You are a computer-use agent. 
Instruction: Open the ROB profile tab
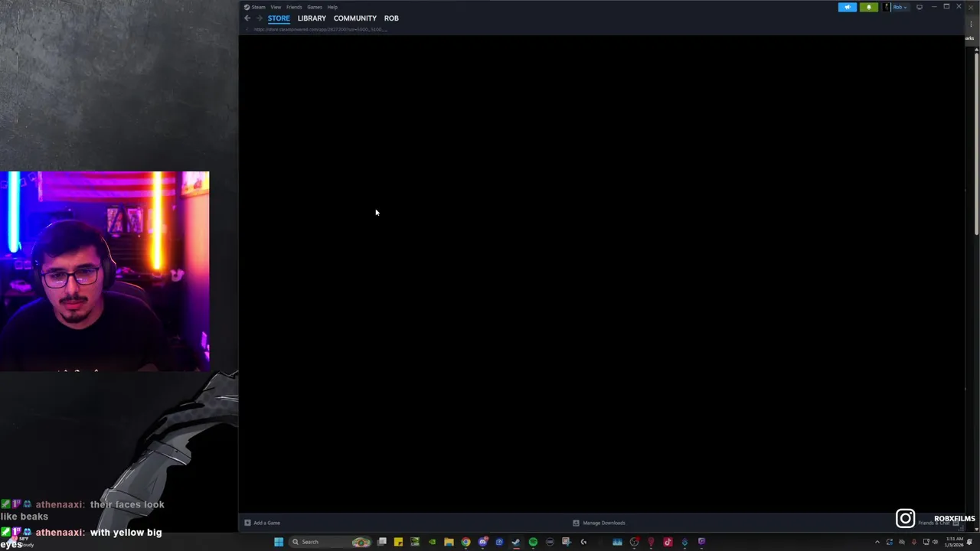(391, 18)
